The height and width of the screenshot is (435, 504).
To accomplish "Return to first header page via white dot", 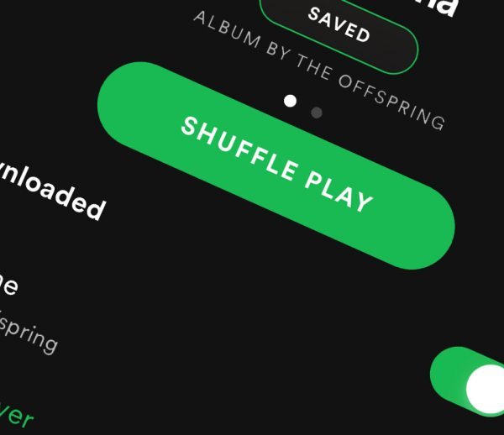I will [291, 101].
